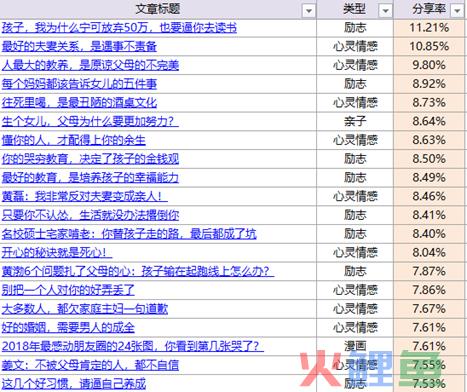Select the 8.49% share rate cell
Screen dimensions: 467x392
429,177
